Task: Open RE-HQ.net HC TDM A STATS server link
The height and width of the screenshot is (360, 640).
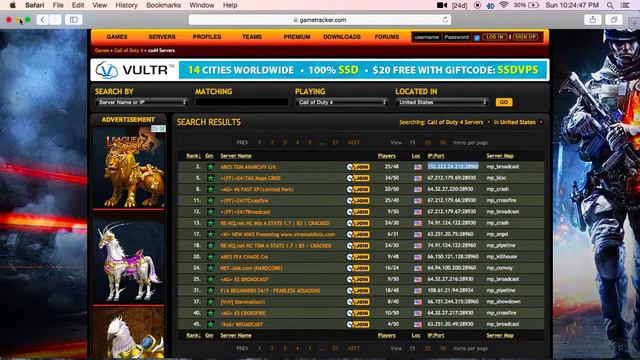Action: point(276,246)
